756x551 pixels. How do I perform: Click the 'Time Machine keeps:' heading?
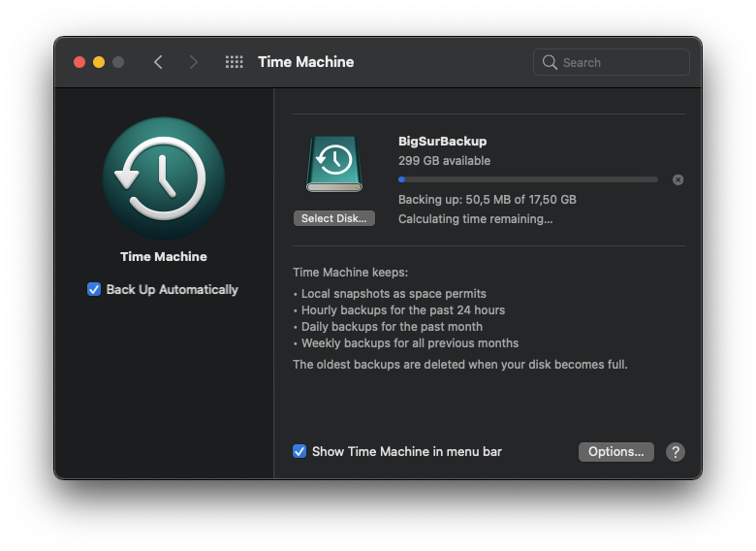point(351,273)
